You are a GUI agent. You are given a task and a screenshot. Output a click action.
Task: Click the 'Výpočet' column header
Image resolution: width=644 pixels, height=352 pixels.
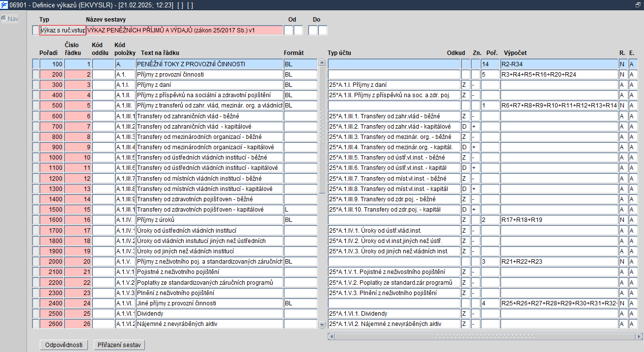tap(515, 53)
